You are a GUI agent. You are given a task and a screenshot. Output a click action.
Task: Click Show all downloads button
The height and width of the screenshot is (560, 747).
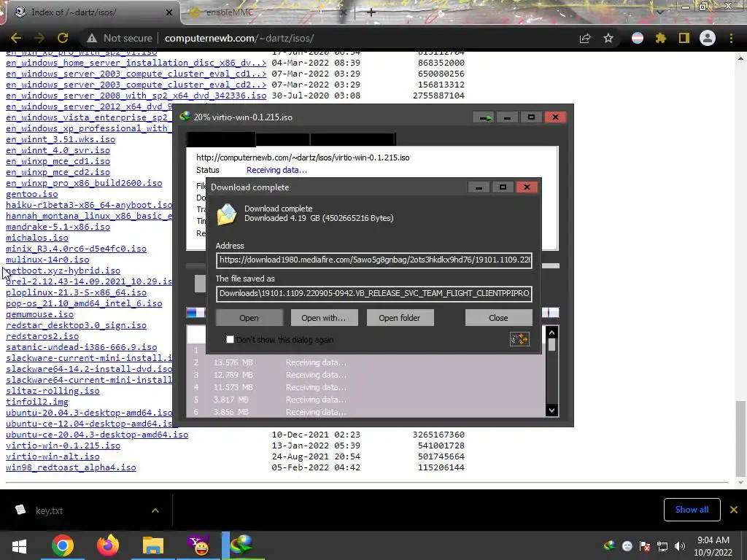tap(692, 510)
